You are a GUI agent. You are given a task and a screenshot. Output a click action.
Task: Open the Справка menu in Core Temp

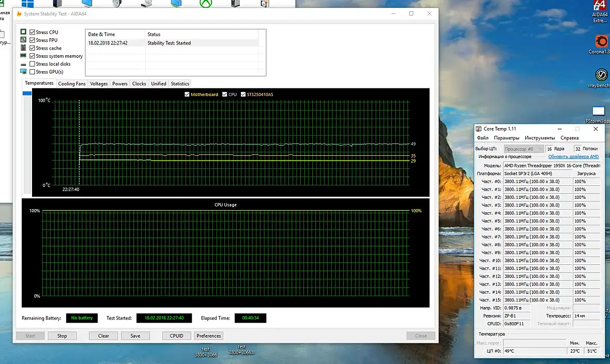pos(570,138)
